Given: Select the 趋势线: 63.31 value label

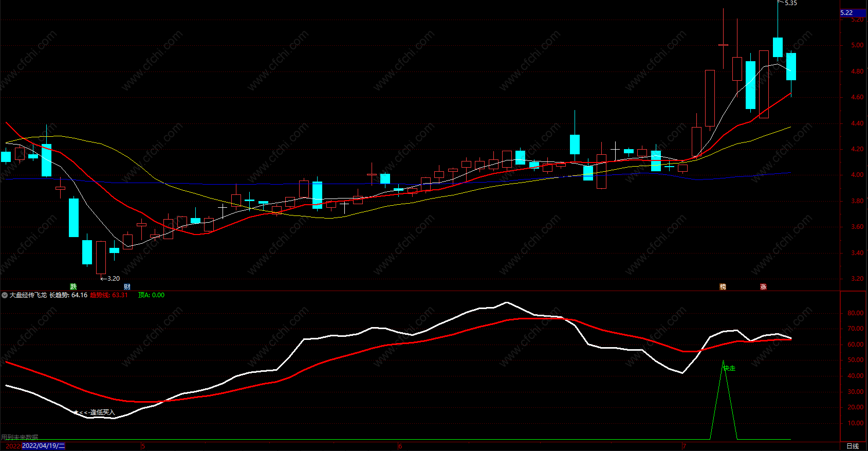Looking at the screenshot, I should point(109,295).
